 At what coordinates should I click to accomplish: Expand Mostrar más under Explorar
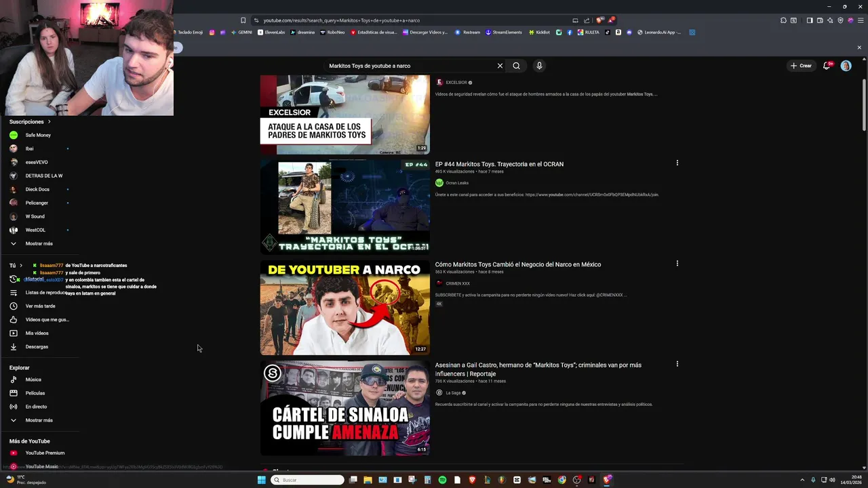click(39, 420)
